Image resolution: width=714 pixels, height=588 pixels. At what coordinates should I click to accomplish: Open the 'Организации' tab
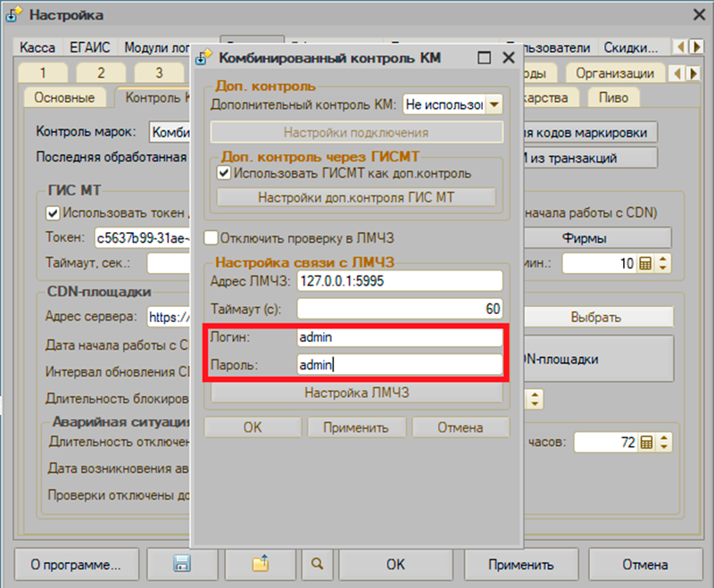coord(614,73)
